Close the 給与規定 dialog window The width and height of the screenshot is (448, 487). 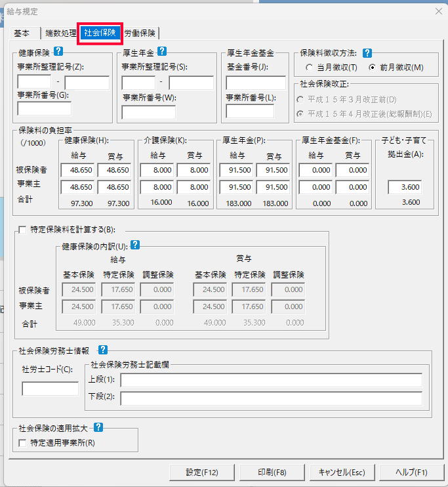click(x=438, y=11)
